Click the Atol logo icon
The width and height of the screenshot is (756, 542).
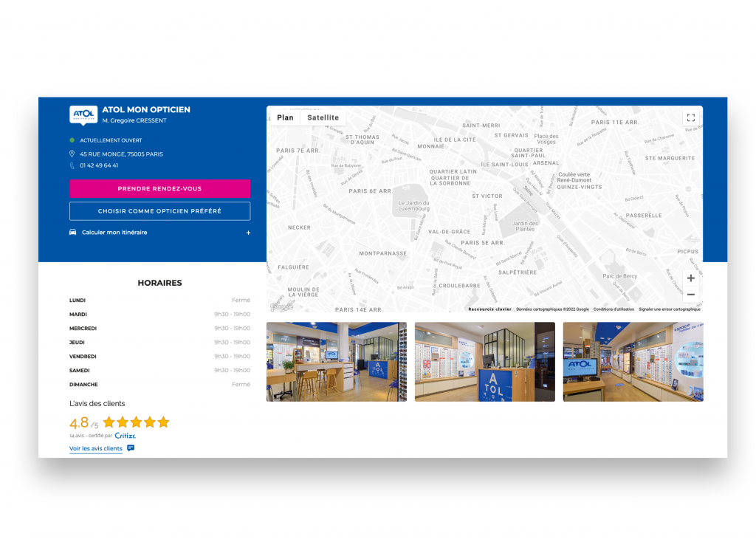[83, 115]
